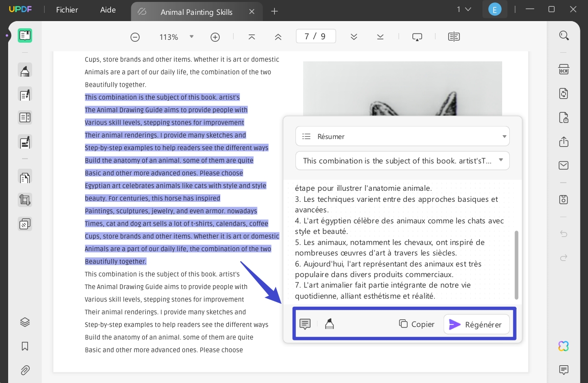Start presentation mode

click(417, 36)
